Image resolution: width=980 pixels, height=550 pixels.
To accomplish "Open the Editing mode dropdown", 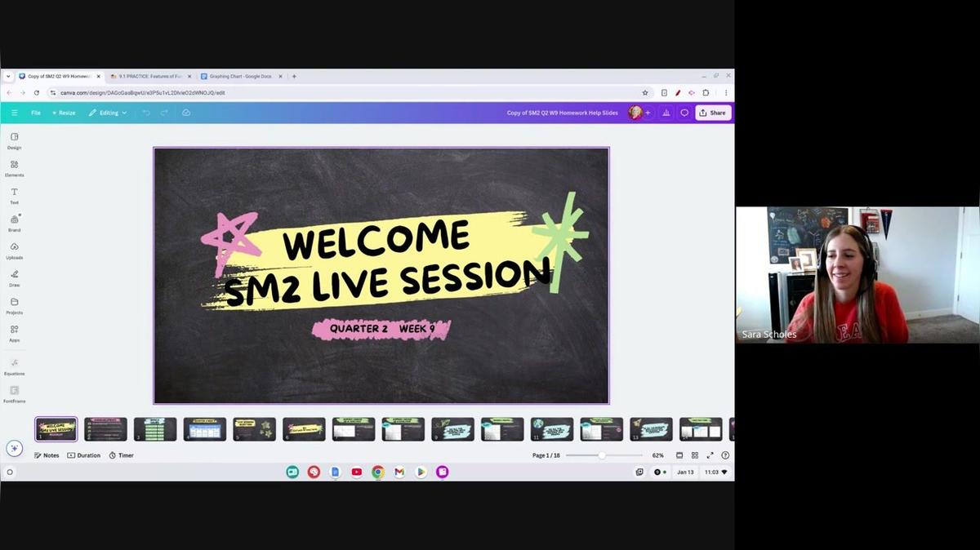I will (107, 113).
